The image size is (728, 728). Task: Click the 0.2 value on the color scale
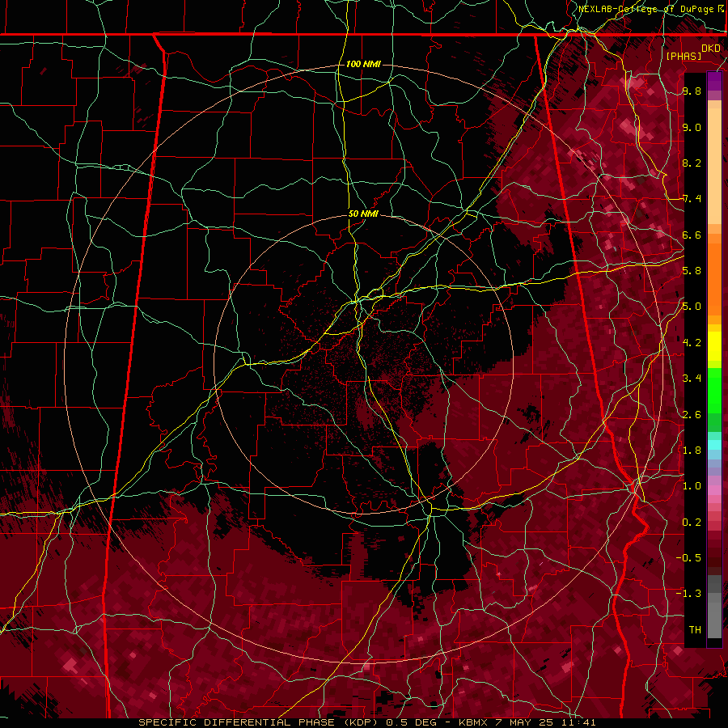pos(692,523)
